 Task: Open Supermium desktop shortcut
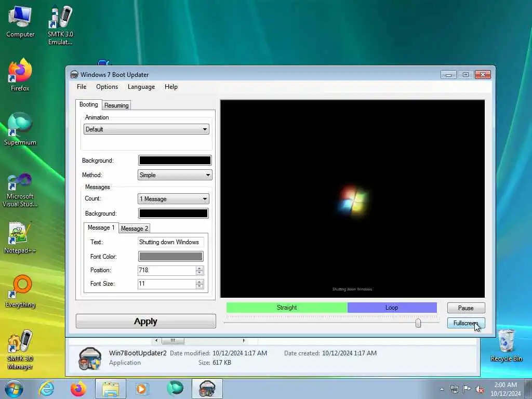(x=20, y=129)
